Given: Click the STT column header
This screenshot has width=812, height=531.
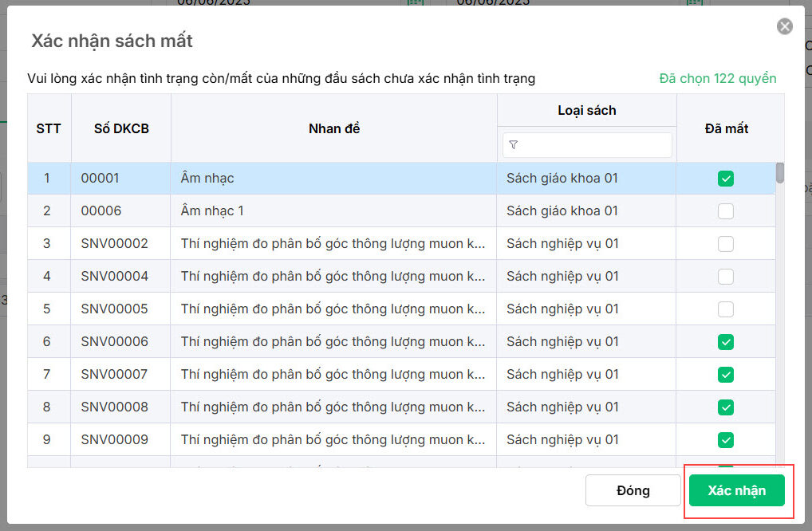Looking at the screenshot, I should coord(49,128).
